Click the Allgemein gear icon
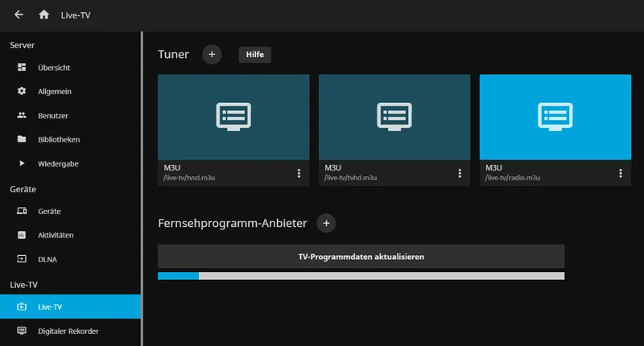The width and height of the screenshot is (644, 346). click(22, 91)
